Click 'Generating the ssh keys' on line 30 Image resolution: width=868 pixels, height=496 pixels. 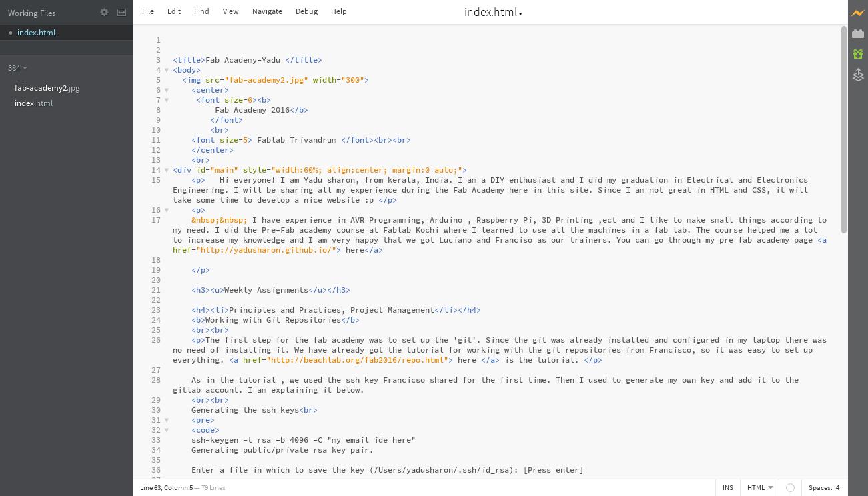click(245, 410)
